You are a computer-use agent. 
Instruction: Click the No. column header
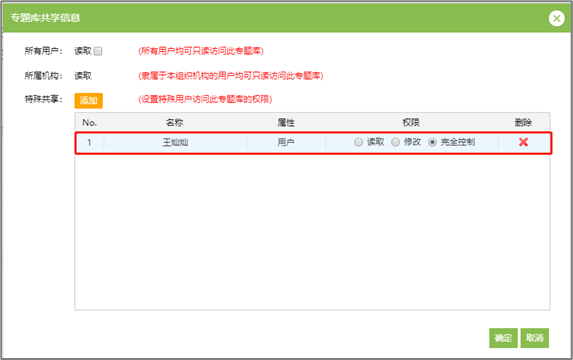90,122
